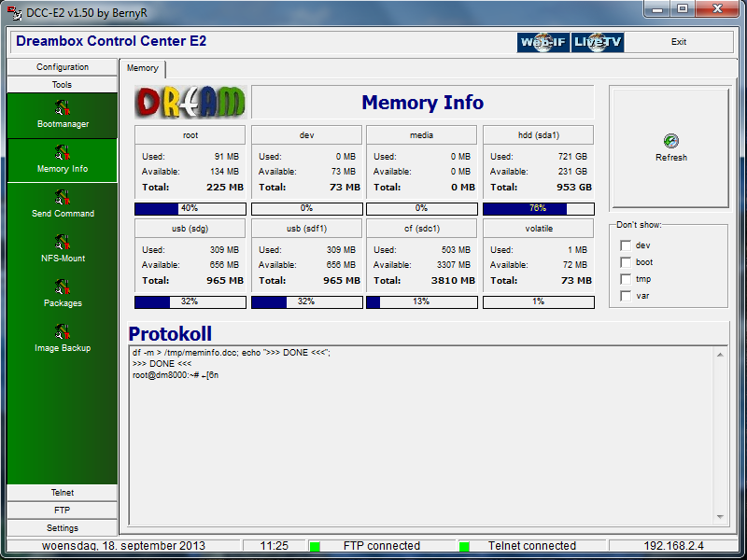Click the media 0% usage bar

422,208
